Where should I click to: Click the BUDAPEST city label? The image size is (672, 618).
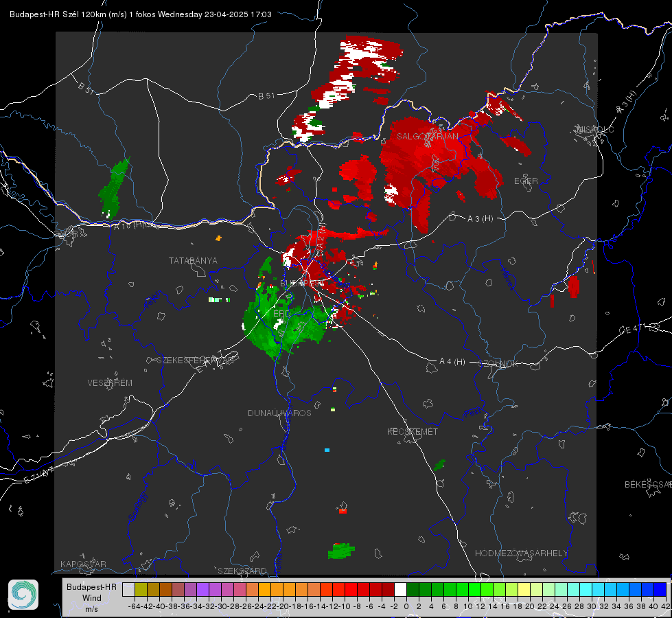coord(301,284)
